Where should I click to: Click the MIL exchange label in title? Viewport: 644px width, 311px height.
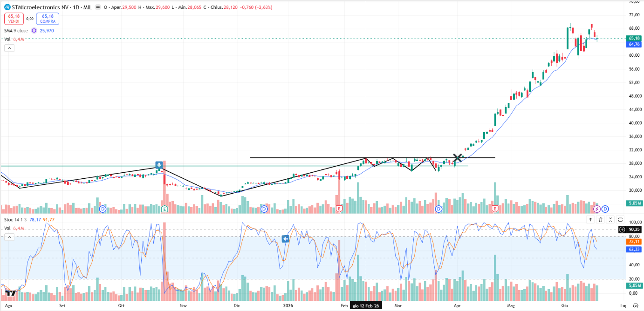click(x=87, y=7)
